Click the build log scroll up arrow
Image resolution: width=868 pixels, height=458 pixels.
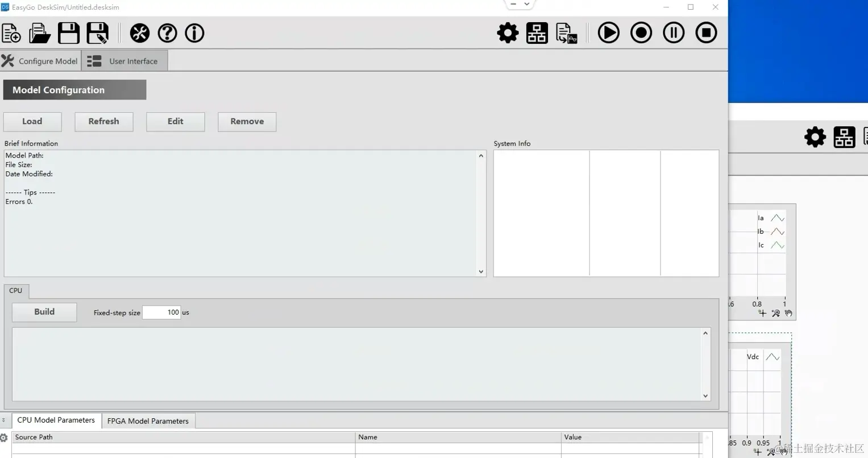pyautogui.click(x=705, y=333)
